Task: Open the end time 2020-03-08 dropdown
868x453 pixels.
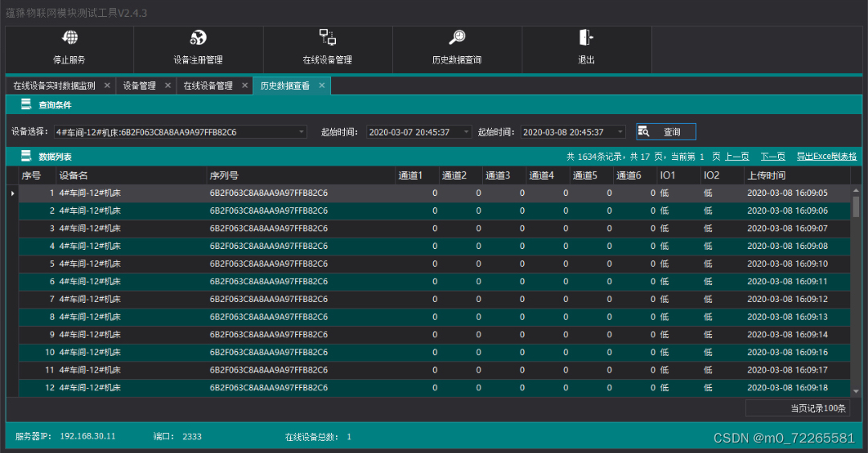Action: click(620, 133)
